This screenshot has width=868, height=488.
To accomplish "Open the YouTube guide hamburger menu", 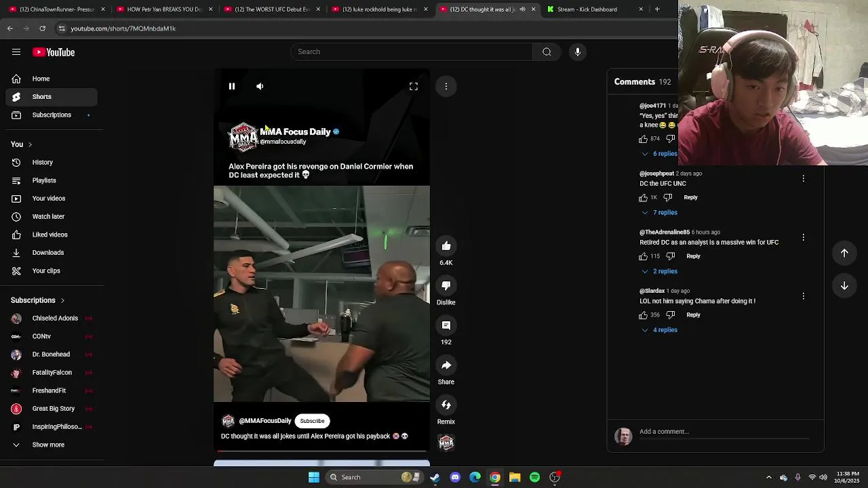I will tap(16, 52).
